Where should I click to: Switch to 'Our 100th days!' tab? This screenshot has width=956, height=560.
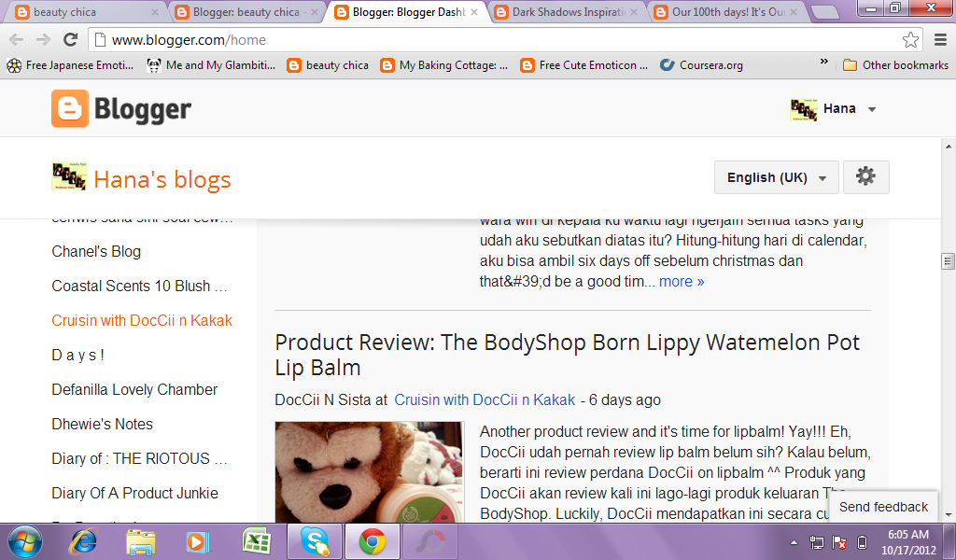(x=724, y=12)
